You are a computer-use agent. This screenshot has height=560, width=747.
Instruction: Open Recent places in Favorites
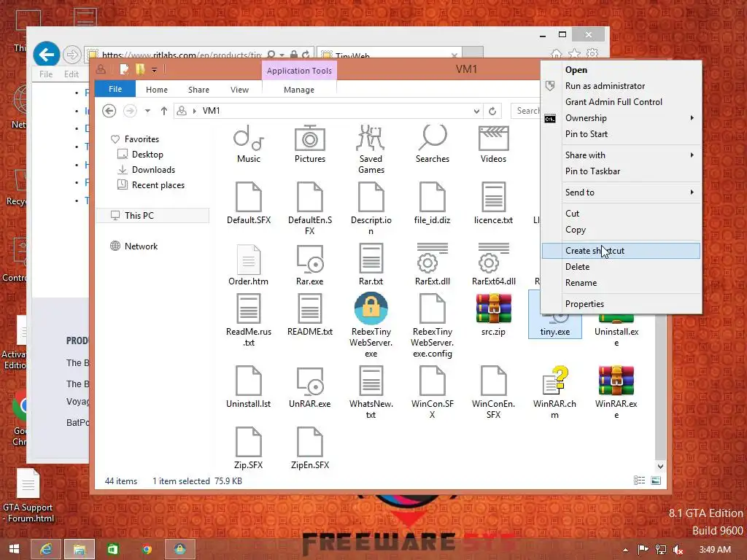[158, 185]
